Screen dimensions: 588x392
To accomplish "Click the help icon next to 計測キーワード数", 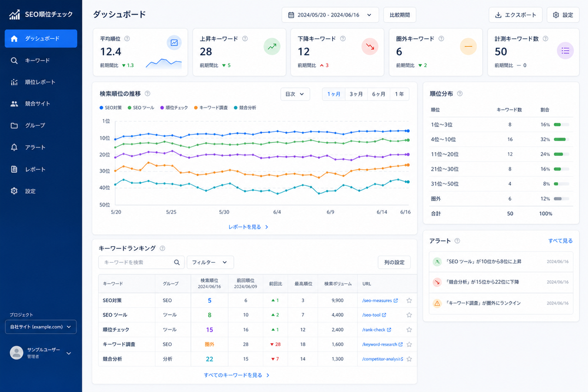I will [x=546, y=39].
